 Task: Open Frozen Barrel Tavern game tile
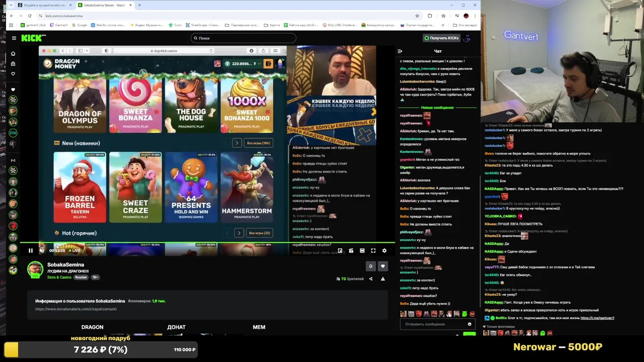click(80, 187)
